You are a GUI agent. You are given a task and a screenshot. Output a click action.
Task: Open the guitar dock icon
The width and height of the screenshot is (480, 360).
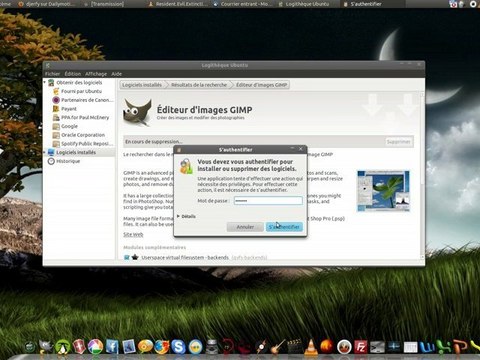click(278, 347)
